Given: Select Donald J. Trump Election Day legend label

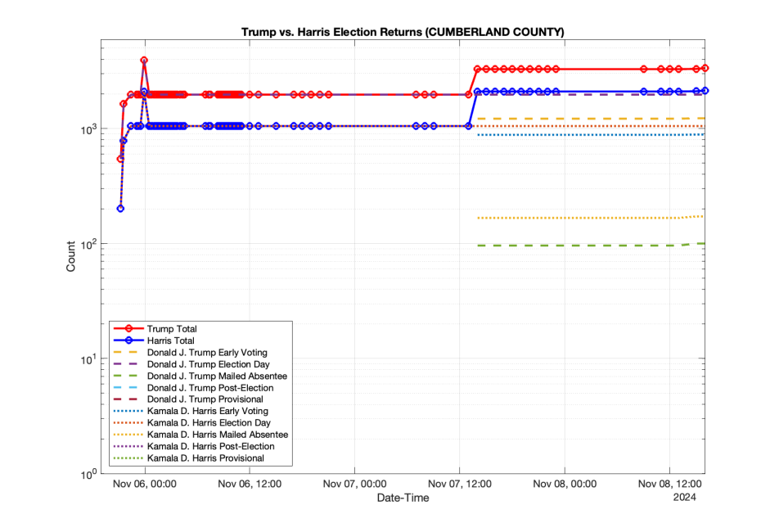Looking at the screenshot, I should click(x=208, y=364).
